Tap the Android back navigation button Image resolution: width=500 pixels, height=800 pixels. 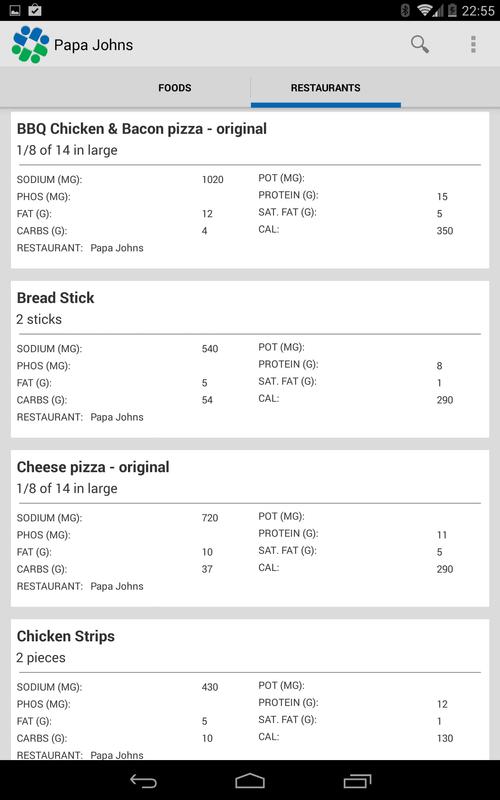[x=143, y=781]
